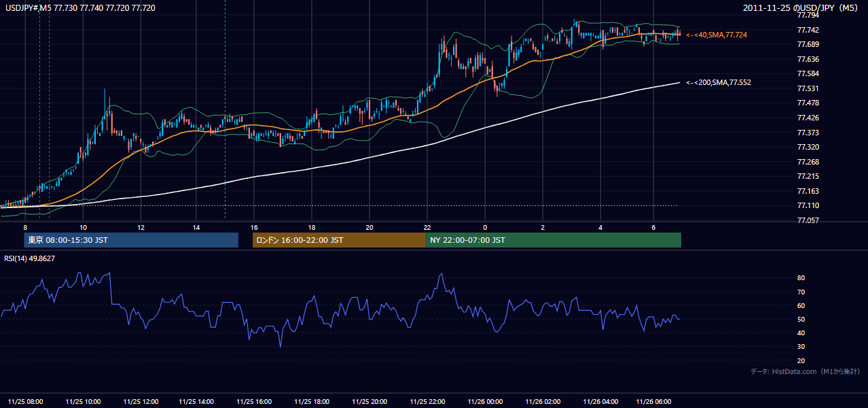Click the 77.373 price axis label

coord(808,133)
